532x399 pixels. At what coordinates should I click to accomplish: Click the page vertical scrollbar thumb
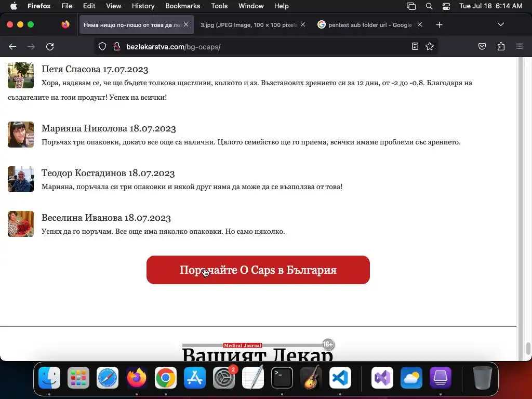click(x=528, y=349)
